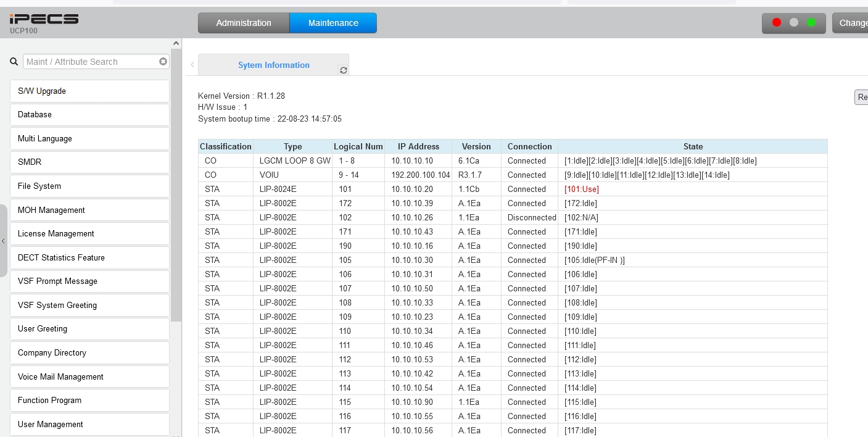Viewport: 868px width, 437px height.
Task: Click the iPECS UCP100 logo
Action: pos(44,22)
